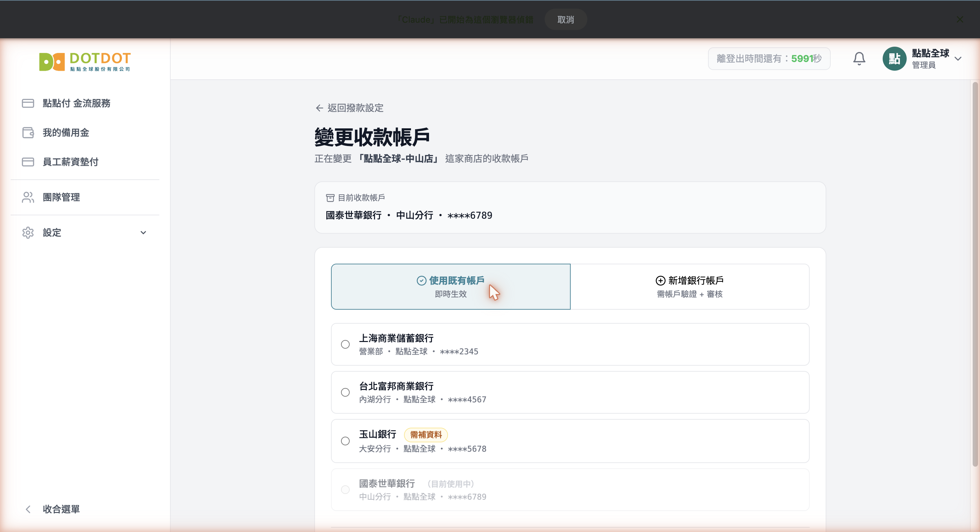The image size is (980, 532).
Task: Click the back arrow beside 返回撥款設定
Action: click(x=320, y=108)
